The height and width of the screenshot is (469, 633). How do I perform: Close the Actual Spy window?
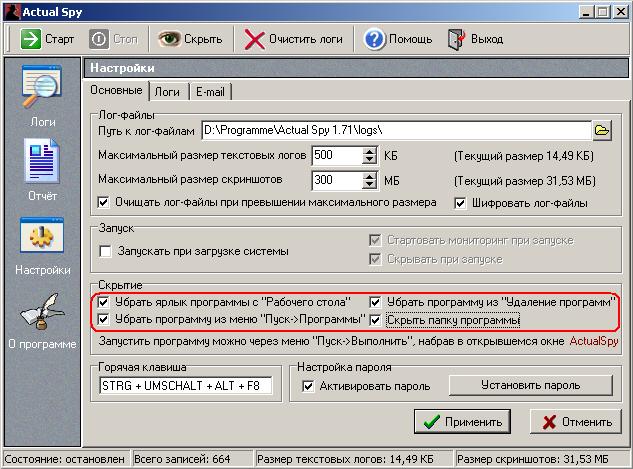[x=620, y=12]
